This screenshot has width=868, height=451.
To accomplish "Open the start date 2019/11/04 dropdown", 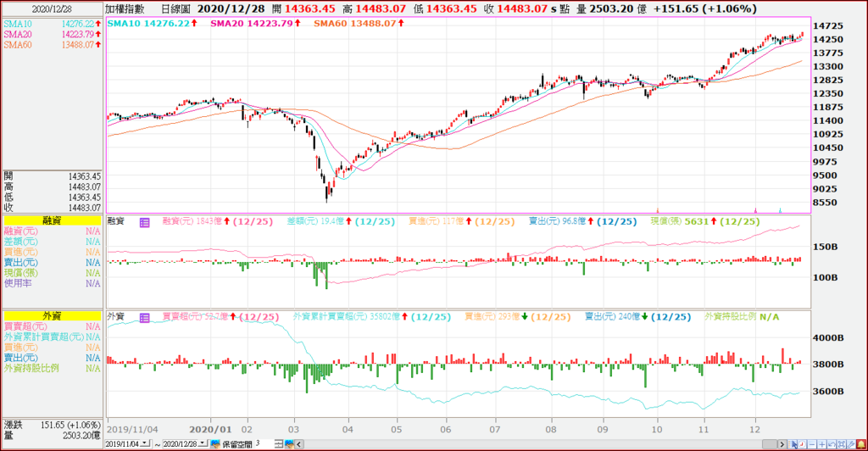I will 146,443.
